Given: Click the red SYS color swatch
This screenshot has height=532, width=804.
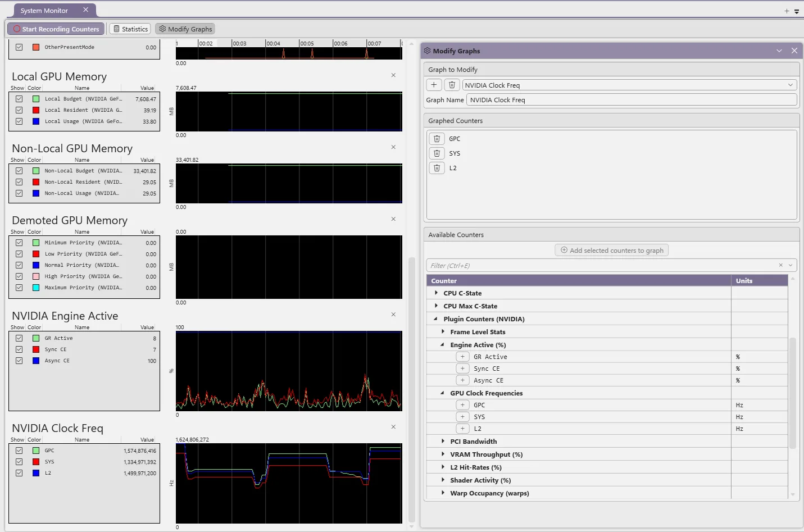Looking at the screenshot, I should [36, 462].
